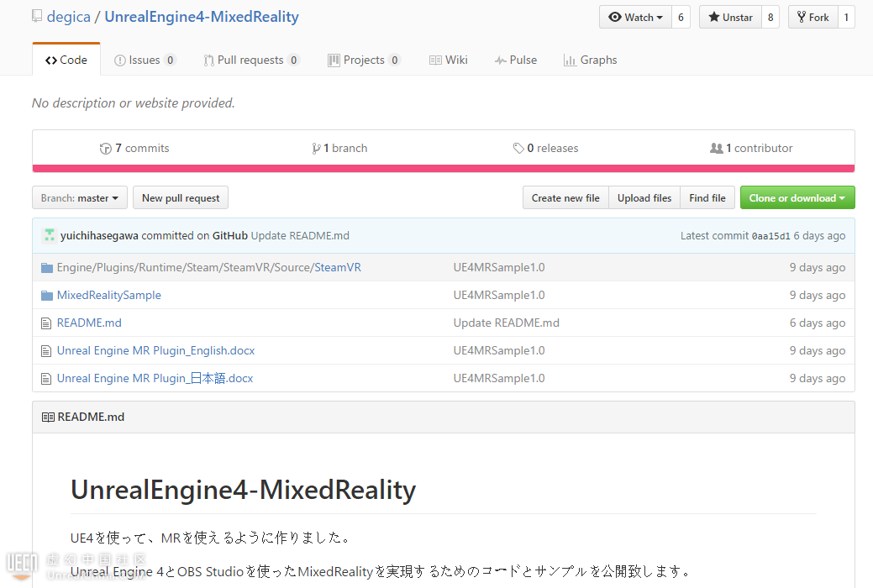Open the degica owner link
The width and height of the screenshot is (873, 588).
point(69,17)
